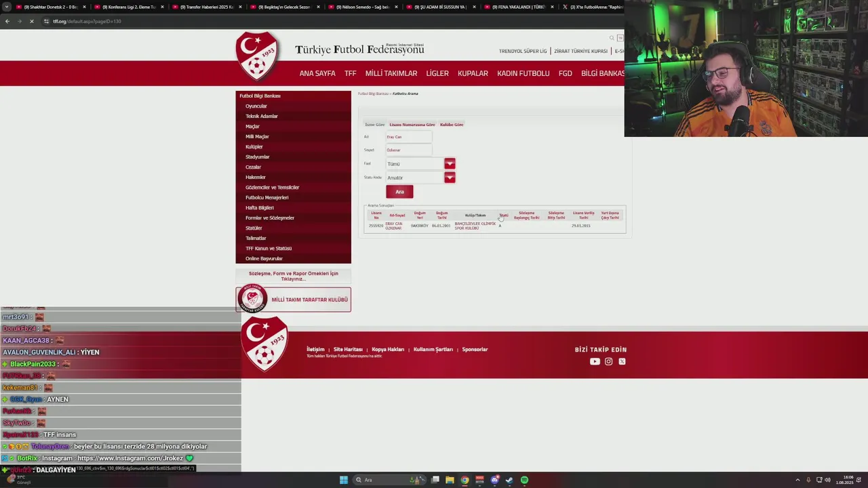Launch Steam from the taskbar
868x488 pixels.
coord(509,480)
